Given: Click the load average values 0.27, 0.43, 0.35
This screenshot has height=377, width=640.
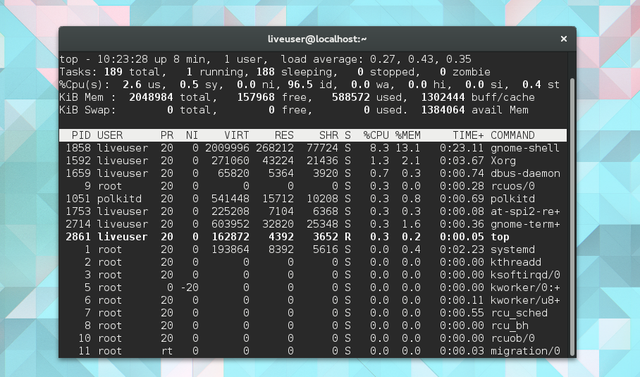Looking at the screenshot, I should pos(420,59).
